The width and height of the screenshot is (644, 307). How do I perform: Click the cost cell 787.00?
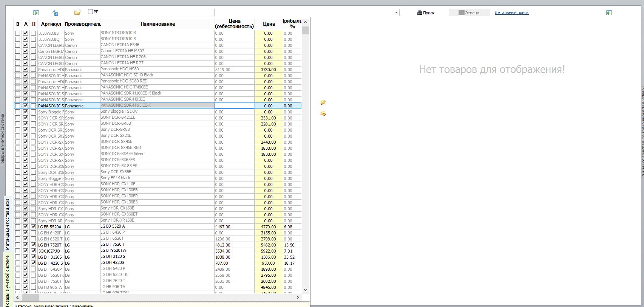point(234,263)
